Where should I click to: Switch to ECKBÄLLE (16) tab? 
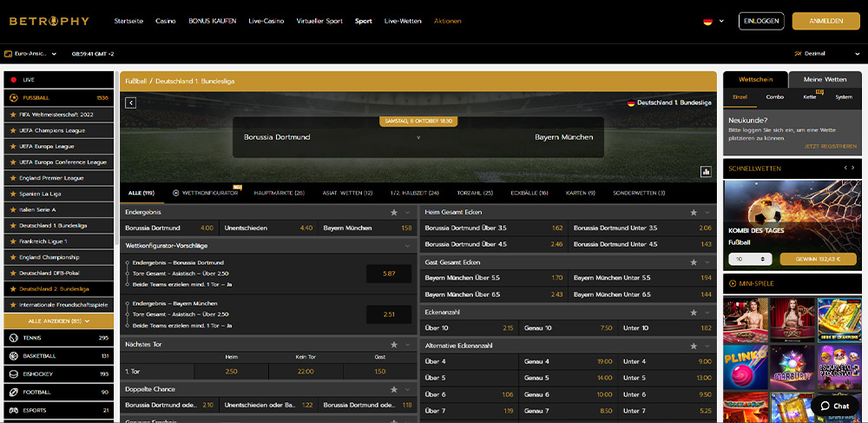click(529, 193)
